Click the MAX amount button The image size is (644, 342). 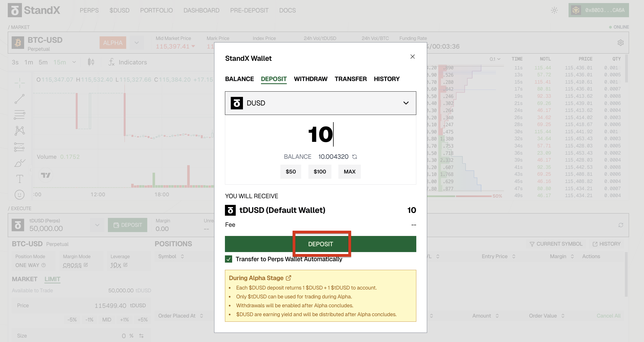[349, 172]
